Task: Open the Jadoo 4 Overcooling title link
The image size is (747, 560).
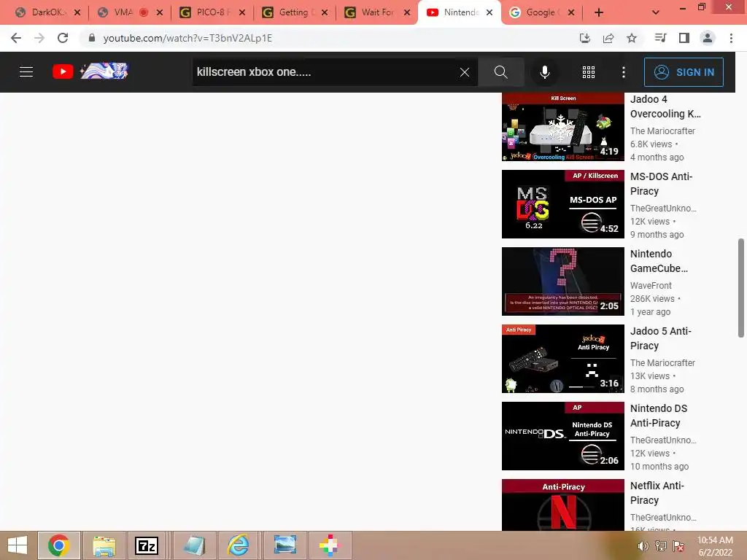Action: pyautogui.click(x=665, y=106)
